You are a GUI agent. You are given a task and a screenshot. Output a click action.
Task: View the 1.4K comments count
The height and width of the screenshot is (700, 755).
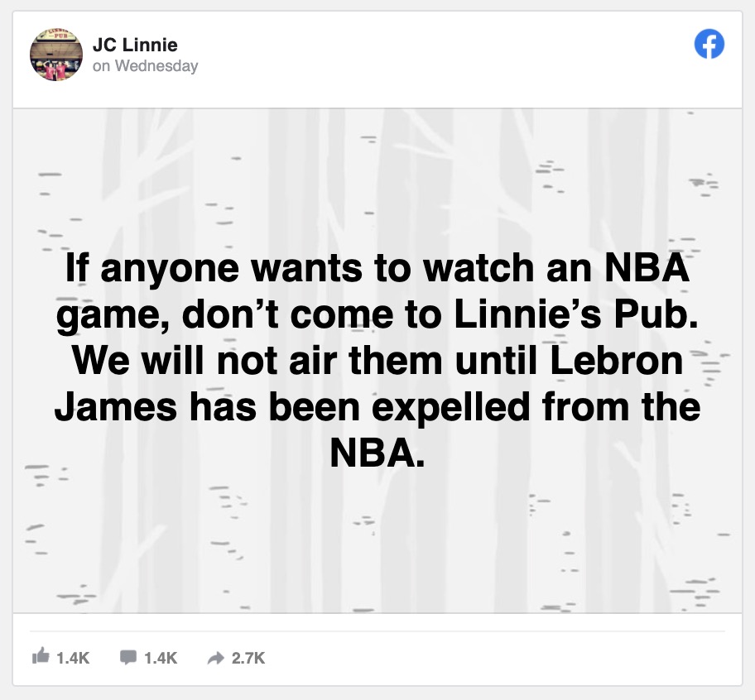coord(161,658)
